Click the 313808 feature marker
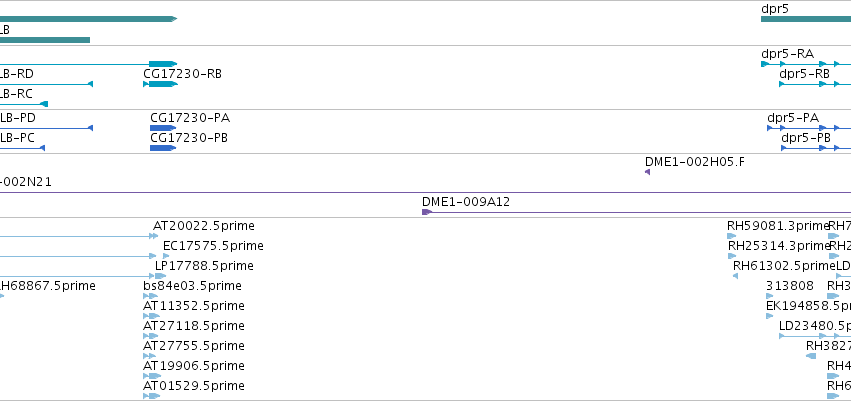This screenshot has width=851, height=401. (769, 296)
